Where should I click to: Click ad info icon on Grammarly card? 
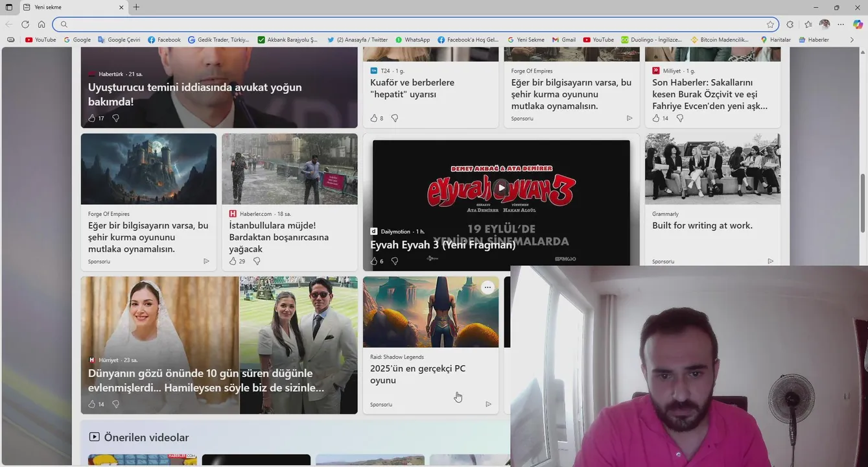(x=770, y=261)
